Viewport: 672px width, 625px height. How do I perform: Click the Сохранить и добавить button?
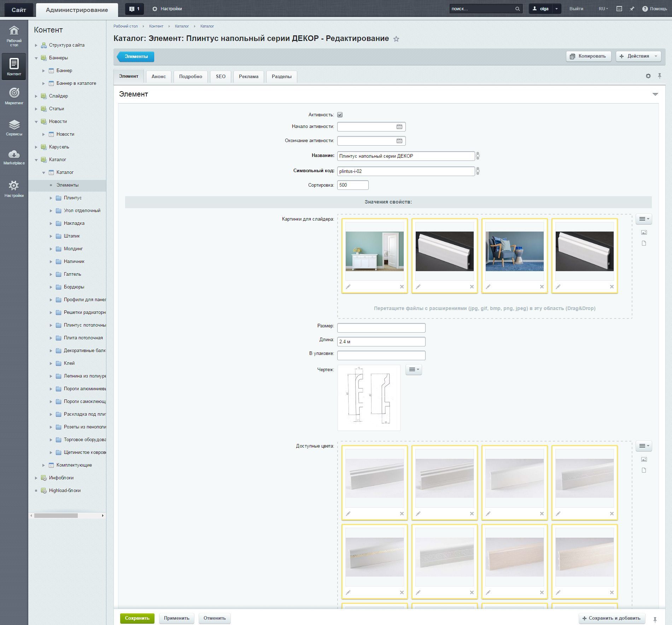coord(612,618)
